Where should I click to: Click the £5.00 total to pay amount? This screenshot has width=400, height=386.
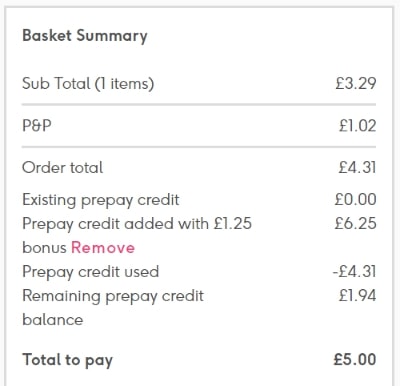coord(355,360)
